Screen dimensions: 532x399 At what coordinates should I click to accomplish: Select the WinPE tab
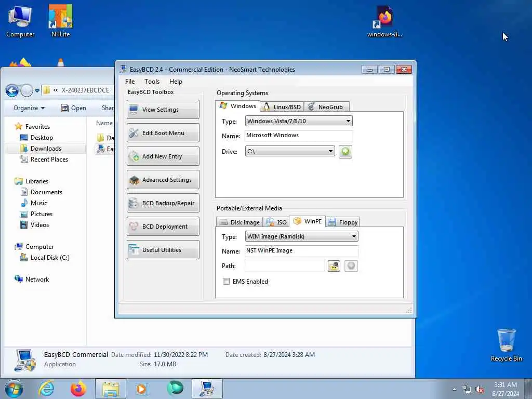308,221
